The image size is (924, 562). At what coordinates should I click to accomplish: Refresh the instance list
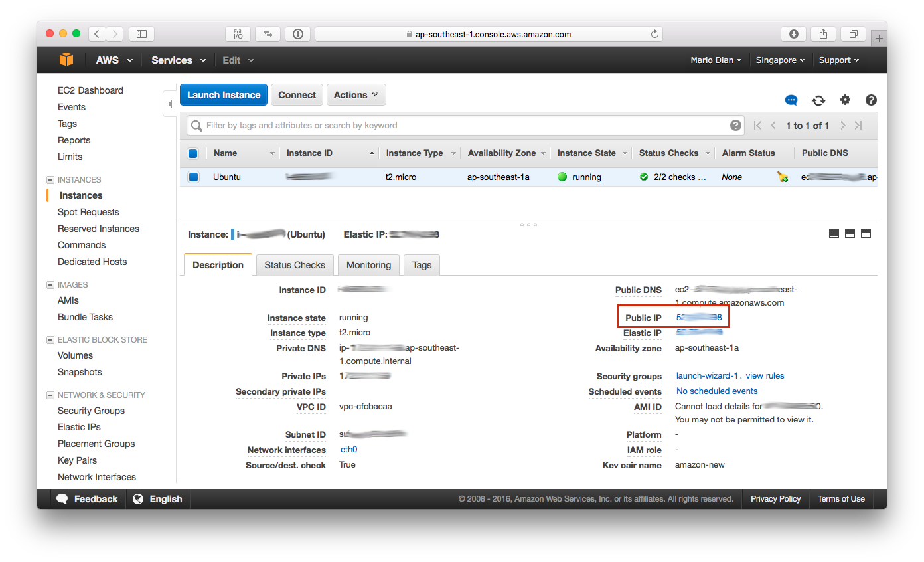coord(818,100)
